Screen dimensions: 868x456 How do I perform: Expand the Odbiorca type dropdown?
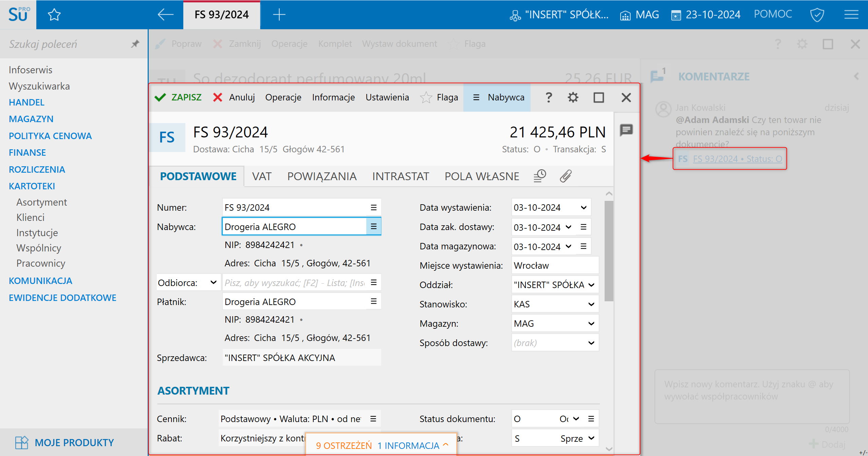[x=213, y=283]
